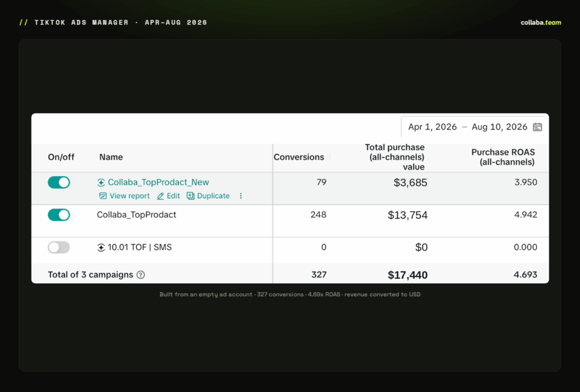This screenshot has height=392, width=580.
Task: Click the smart campaign icon beside Collaba_TopProdact_New
Action: [101, 182]
